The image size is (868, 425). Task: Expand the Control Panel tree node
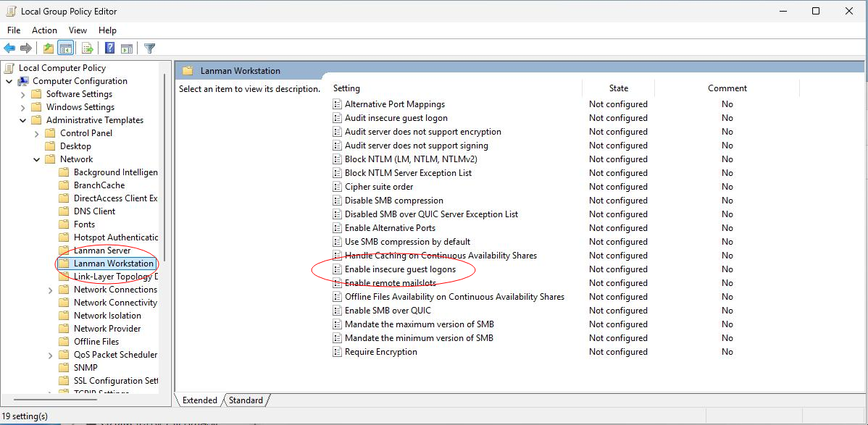(x=36, y=133)
